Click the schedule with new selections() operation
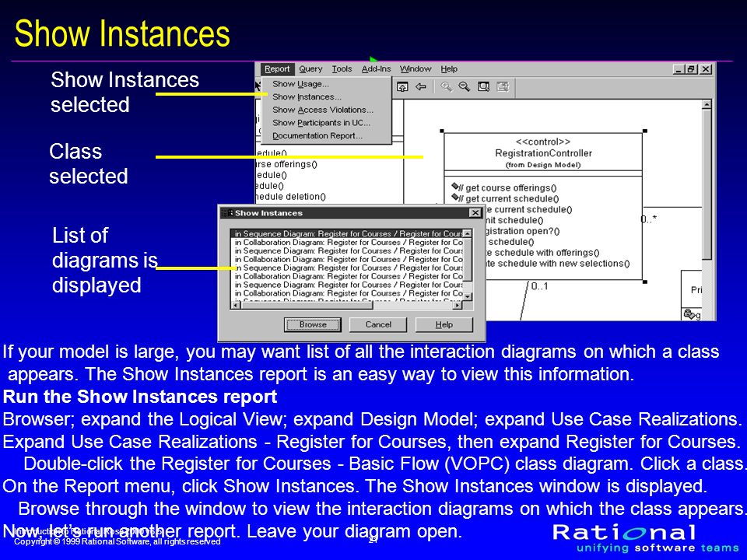747x560 pixels. point(557,264)
